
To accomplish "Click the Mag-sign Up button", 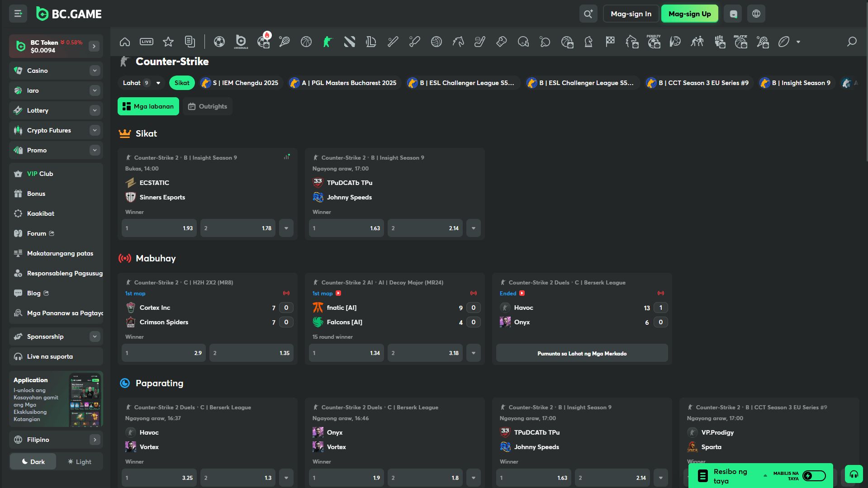I will (689, 14).
